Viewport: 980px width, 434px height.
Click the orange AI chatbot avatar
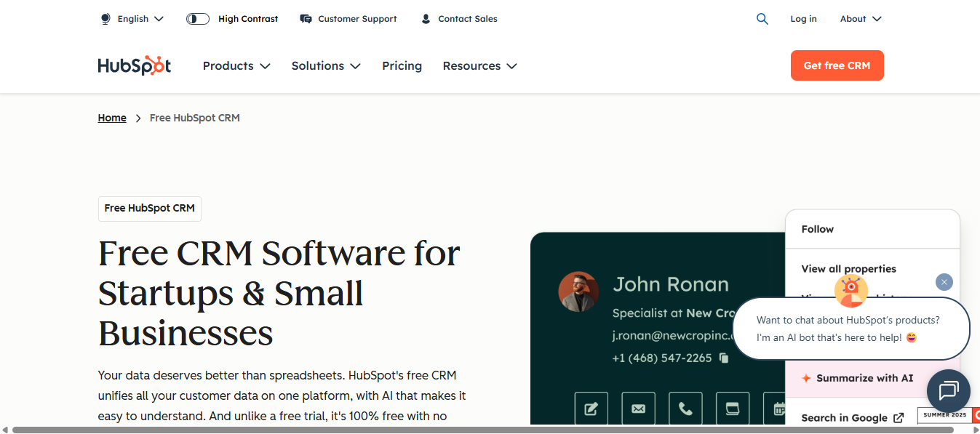tap(850, 292)
